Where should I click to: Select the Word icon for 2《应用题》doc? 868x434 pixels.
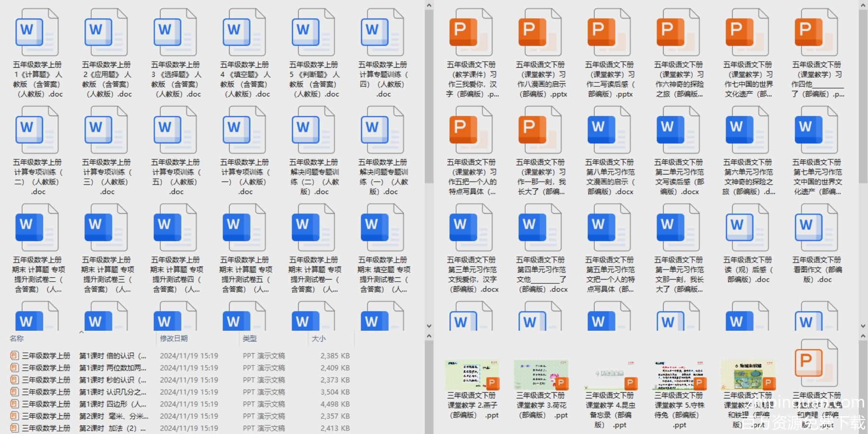pos(106,33)
